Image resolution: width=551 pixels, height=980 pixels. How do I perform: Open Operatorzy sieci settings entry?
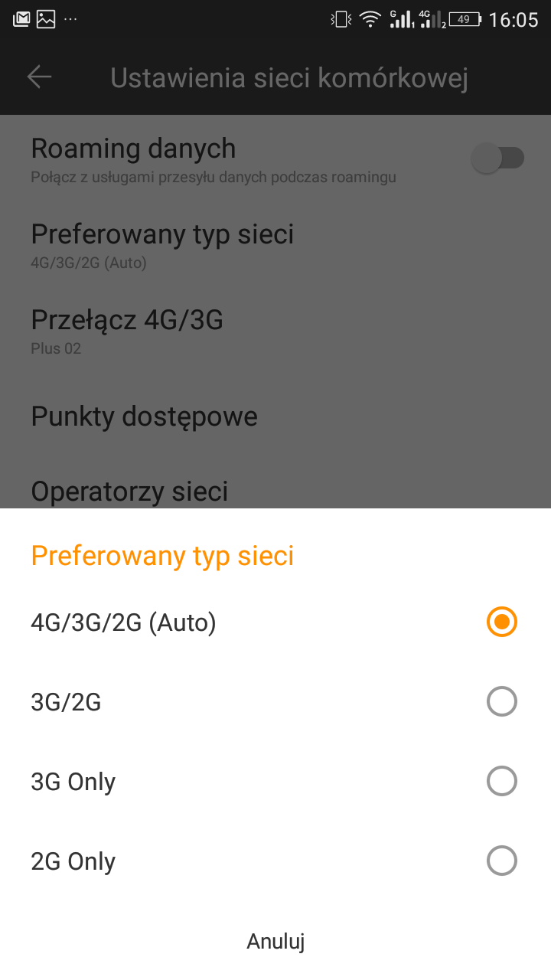(x=129, y=490)
